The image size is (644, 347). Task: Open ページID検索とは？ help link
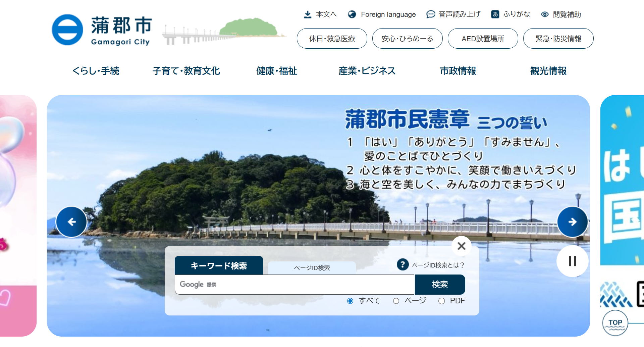[x=438, y=265]
